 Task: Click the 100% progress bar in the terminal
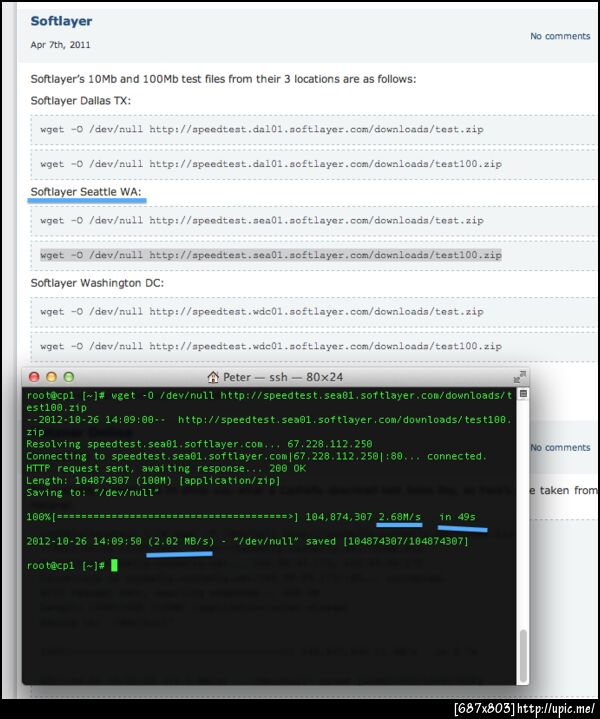[162, 517]
